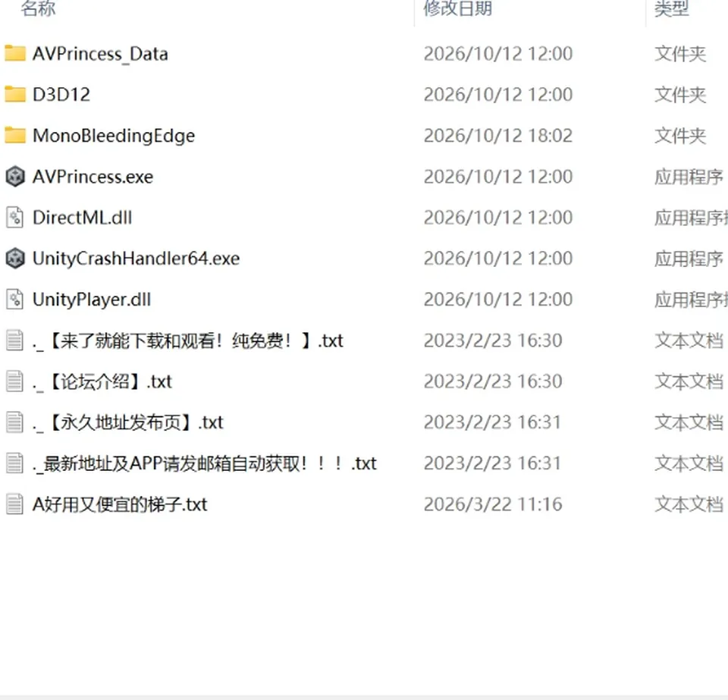Click the DLL icon beside DirectML.dll

click(x=15, y=217)
